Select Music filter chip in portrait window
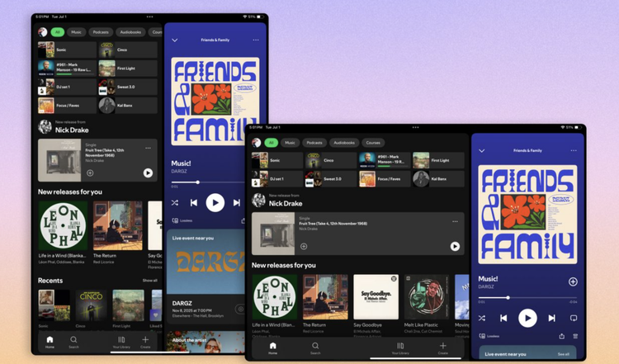619x364 pixels. click(76, 32)
